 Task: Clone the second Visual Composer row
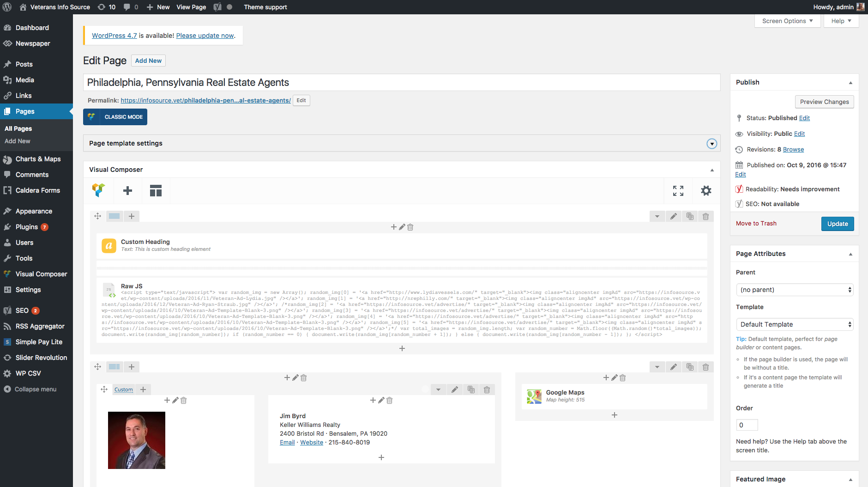690,367
